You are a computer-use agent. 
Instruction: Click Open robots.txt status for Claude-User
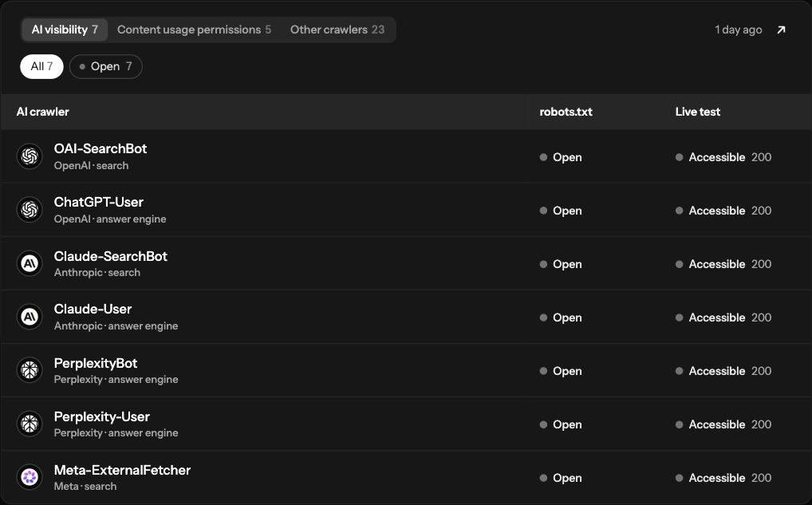(561, 318)
